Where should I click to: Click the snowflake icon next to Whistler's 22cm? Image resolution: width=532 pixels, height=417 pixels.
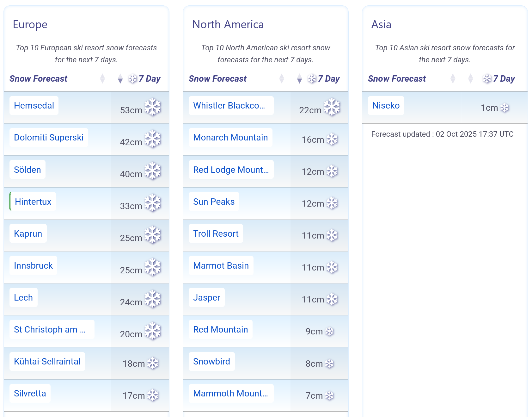[x=332, y=107]
